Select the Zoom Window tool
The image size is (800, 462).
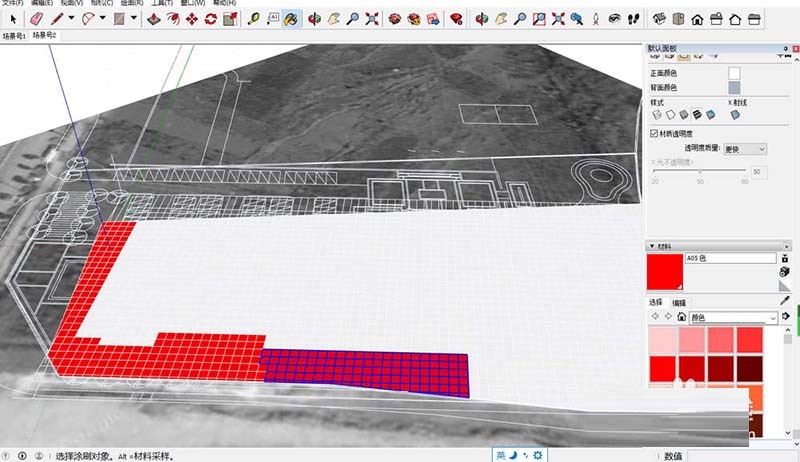tap(539, 19)
